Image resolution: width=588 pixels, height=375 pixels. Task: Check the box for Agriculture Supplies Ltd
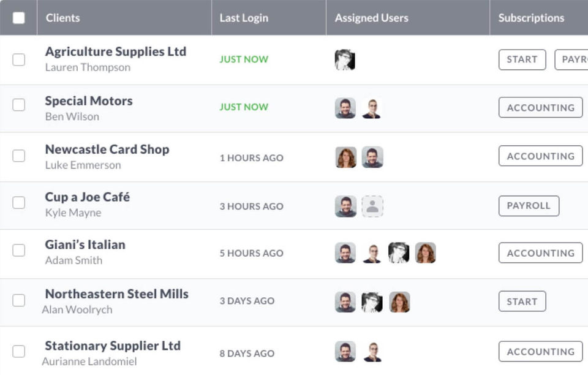click(x=19, y=59)
